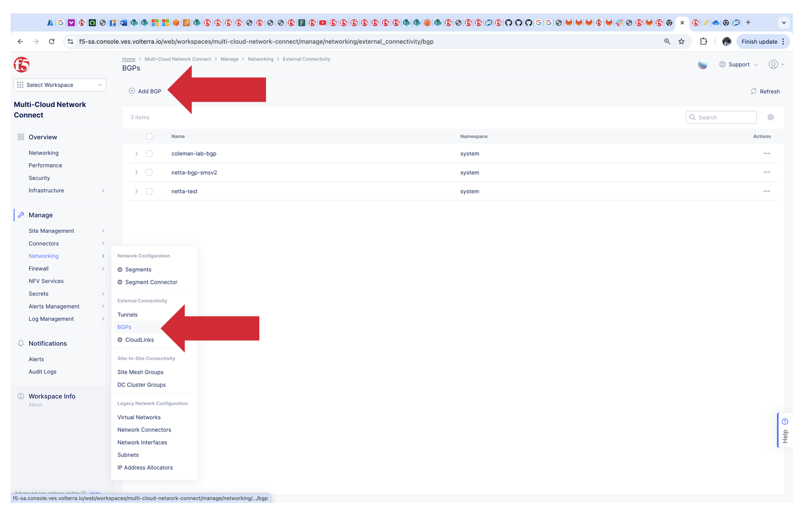Go back with browser back arrow
This screenshot has width=812, height=521.
click(x=20, y=42)
